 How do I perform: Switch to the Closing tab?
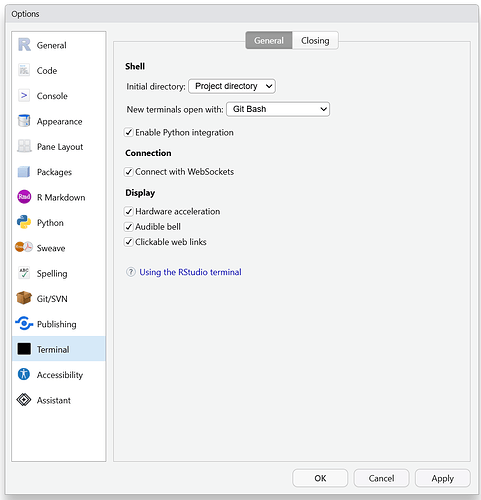click(x=315, y=40)
